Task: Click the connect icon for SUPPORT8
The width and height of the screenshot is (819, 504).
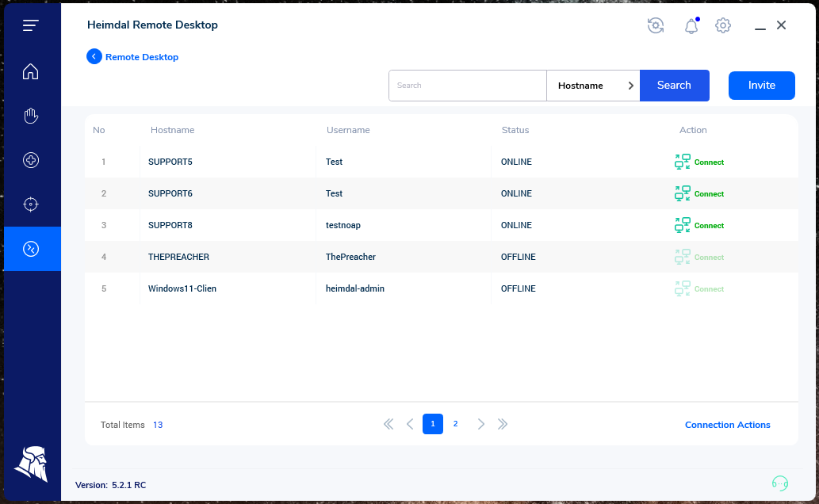Action: point(682,225)
